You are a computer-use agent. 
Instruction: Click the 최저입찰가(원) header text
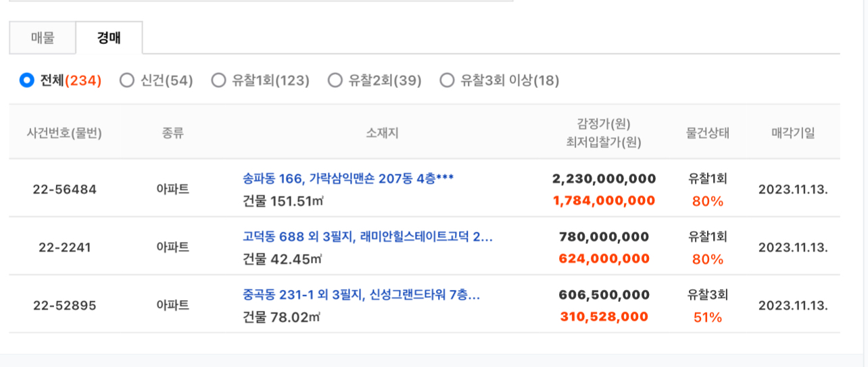(604, 143)
